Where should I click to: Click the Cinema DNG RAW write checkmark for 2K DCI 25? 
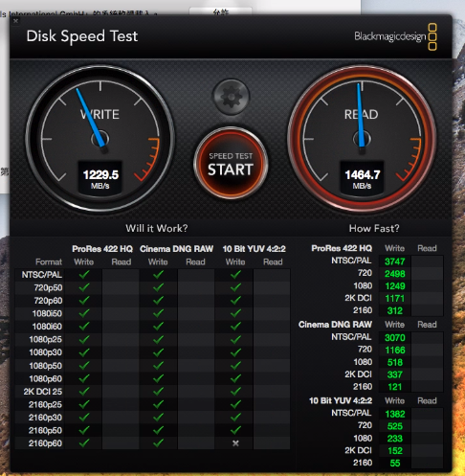click(x=158, y=391)
